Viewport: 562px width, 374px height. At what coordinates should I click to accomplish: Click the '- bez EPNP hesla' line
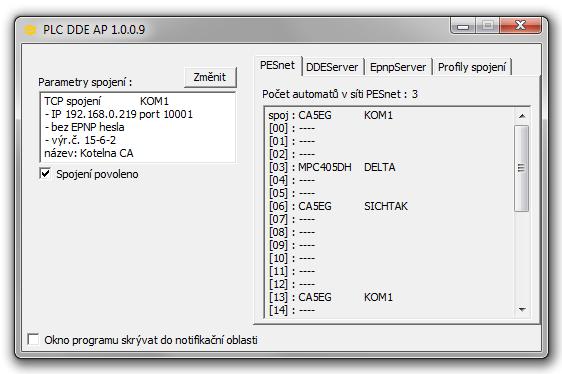84,127
